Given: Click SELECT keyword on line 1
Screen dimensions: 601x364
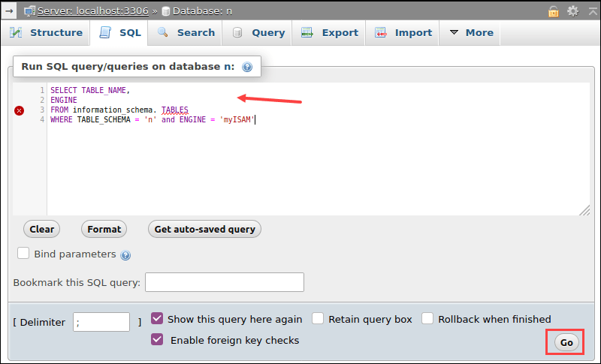Looking at the screenshot, I should [64, 90].
